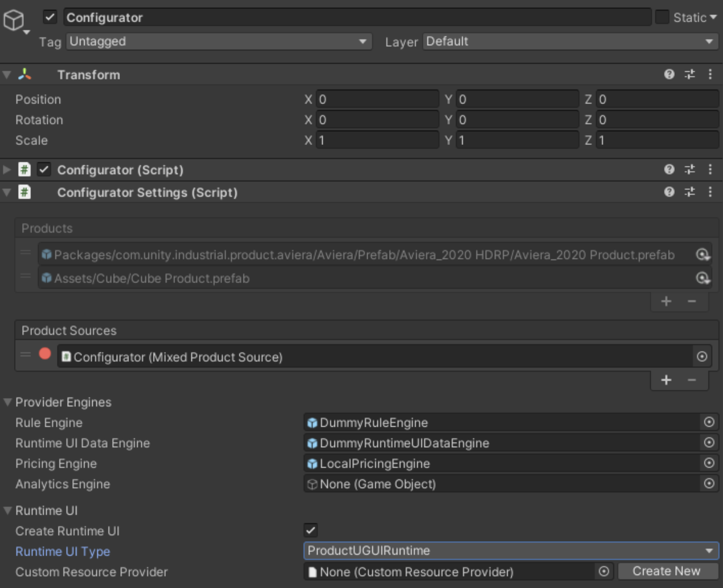
Task: Open Configurator (Script) help reference icon
Action: [669, 169]
